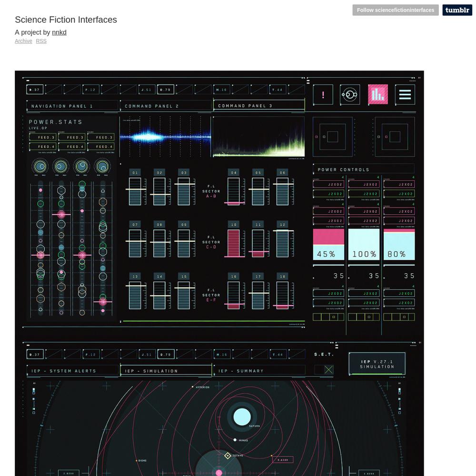This screenshot has height=476, width=476.
Task: Adjust fader 11
Action: 258,243
